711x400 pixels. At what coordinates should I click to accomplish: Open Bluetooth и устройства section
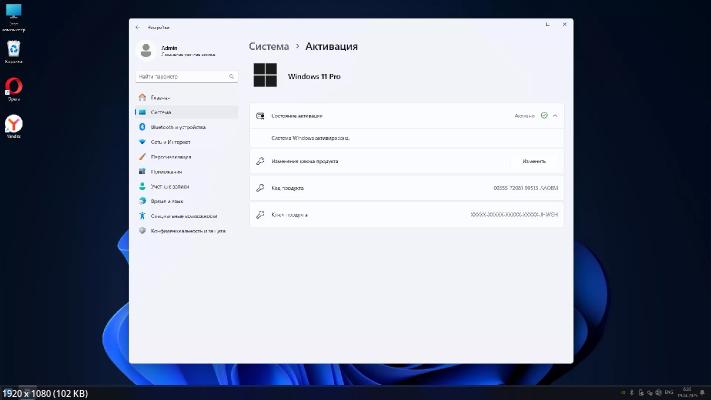[x=186, y=127]
